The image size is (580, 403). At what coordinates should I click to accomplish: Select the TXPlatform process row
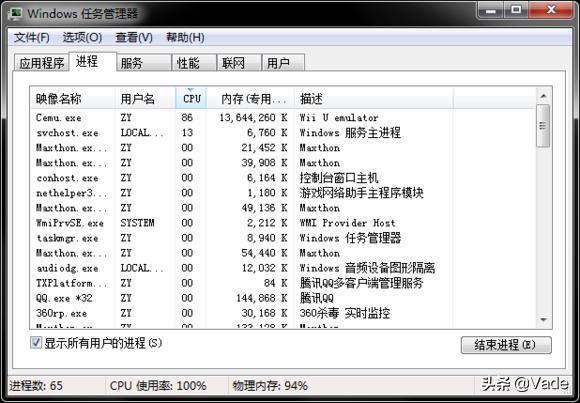[x=283, y=283]
